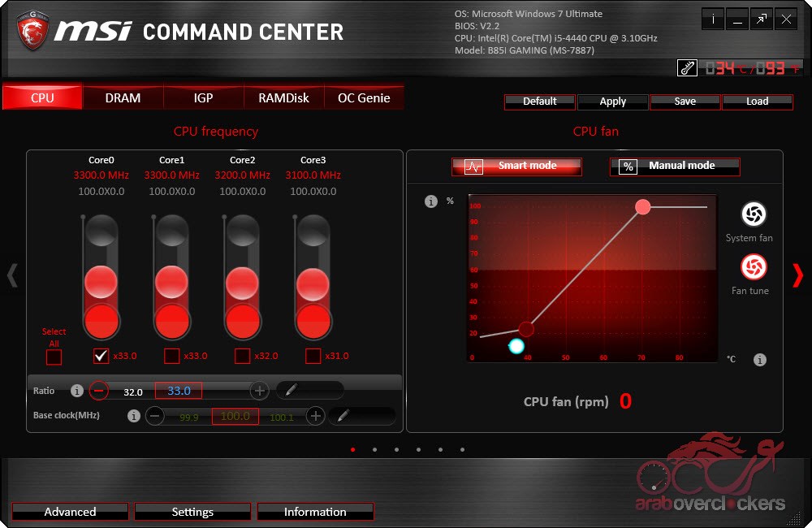Check the Core2 x32.0 checkbox
The height and width of the screenshot is (528, 812).
[242, 356]
